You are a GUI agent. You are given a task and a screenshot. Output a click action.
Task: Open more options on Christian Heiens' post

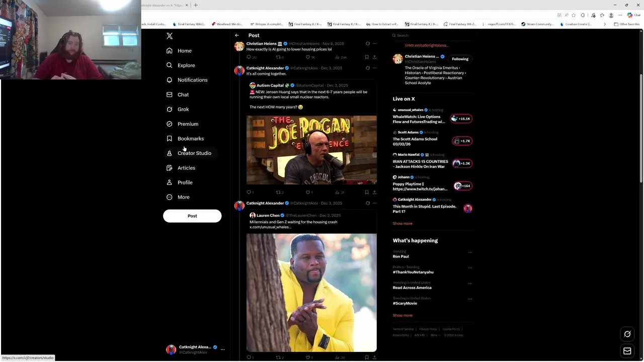point(374,44)
